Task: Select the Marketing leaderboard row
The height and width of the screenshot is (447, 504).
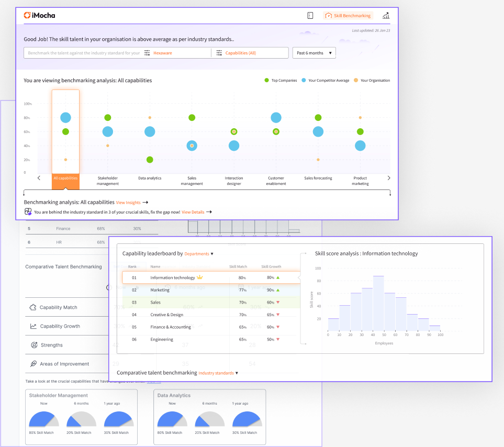Action: tap(209, 290)
